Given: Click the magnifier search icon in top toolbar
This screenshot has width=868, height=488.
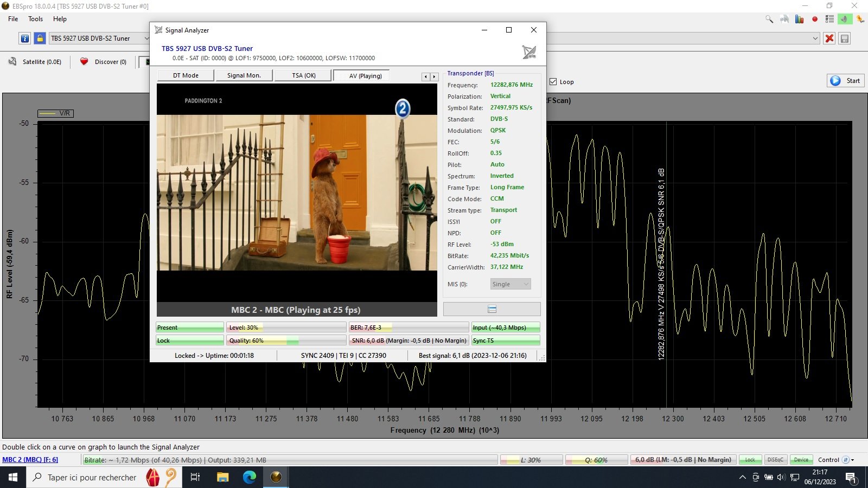Looking at the screenshot, I should (769, 19).
